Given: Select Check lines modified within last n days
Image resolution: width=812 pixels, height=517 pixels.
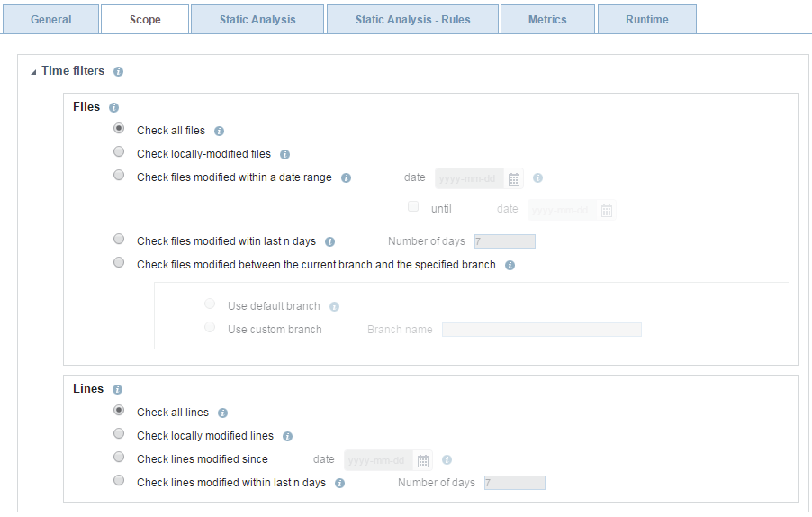Looking at the screenshot, I should coord(119,480).
